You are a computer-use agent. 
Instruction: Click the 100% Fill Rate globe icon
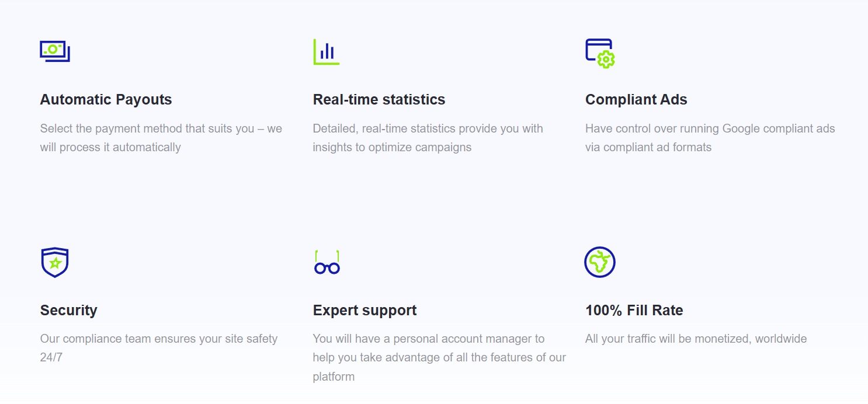pyautogui.click(x=600, y=262)
